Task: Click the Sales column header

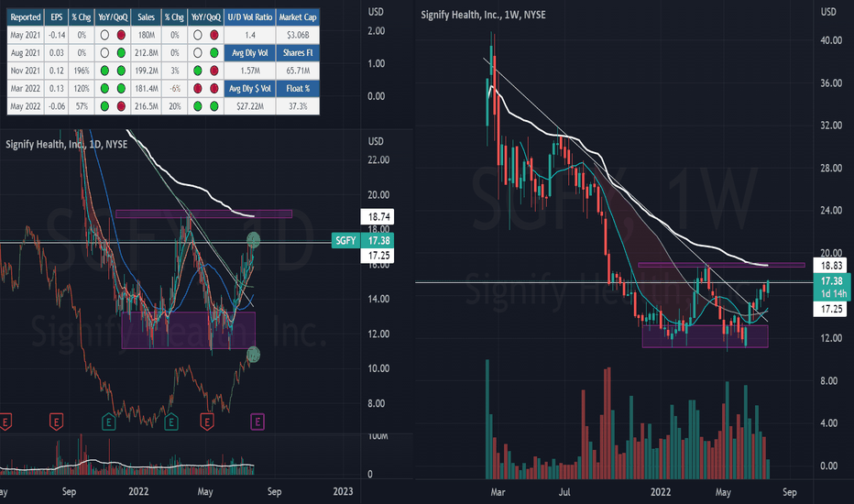Action: [146, 16]
